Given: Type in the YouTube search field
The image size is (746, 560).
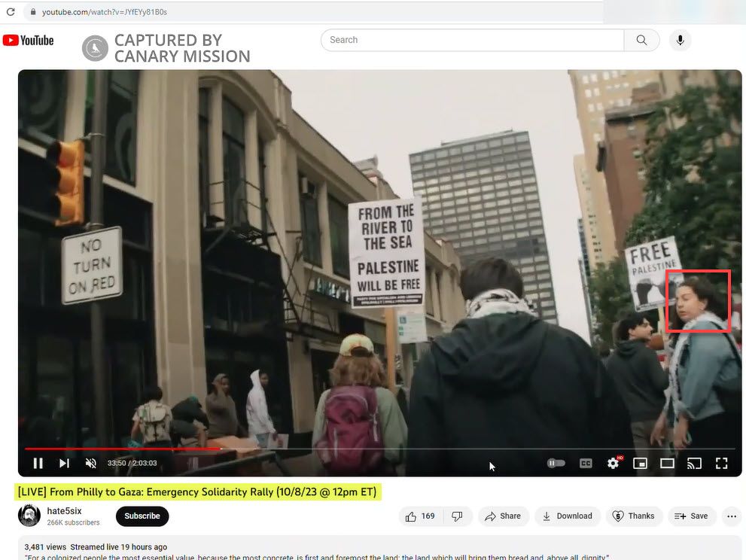Looking at the screenshot, I should [471, 40].
